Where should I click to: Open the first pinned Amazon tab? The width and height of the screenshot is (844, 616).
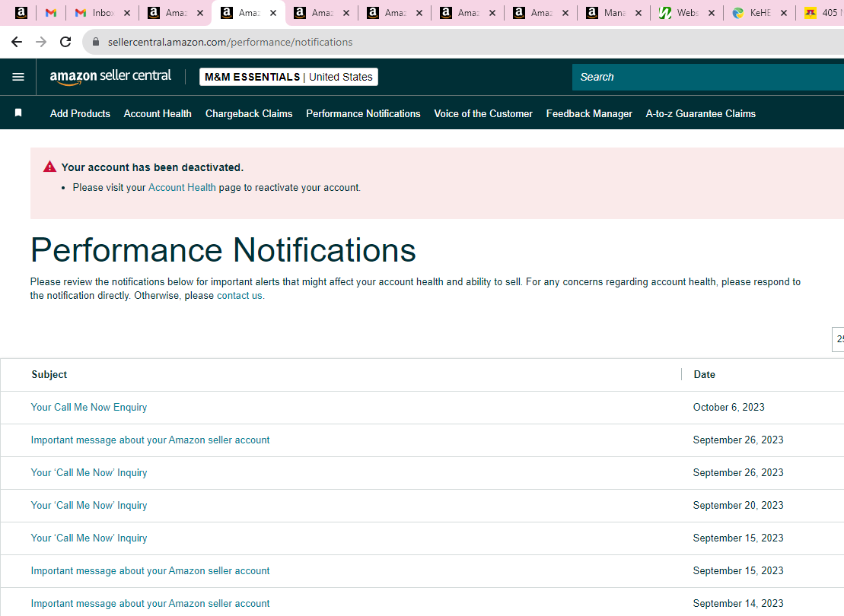21,13
